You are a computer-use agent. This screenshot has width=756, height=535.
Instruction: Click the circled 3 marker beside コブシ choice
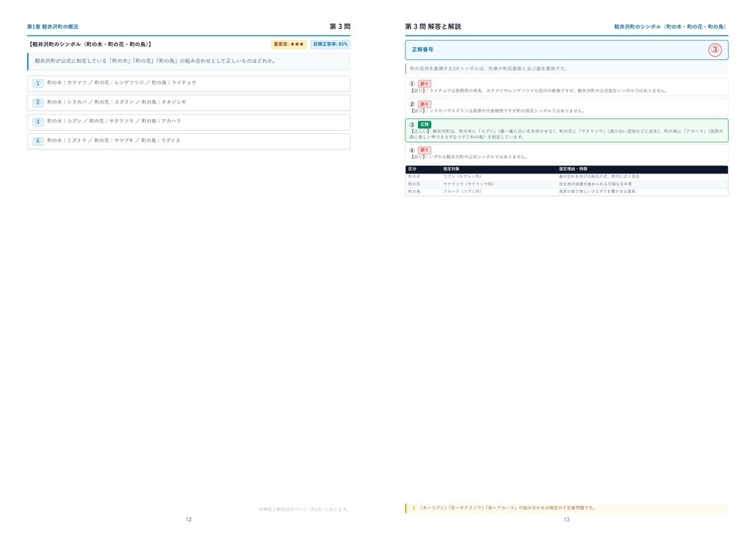38,122
